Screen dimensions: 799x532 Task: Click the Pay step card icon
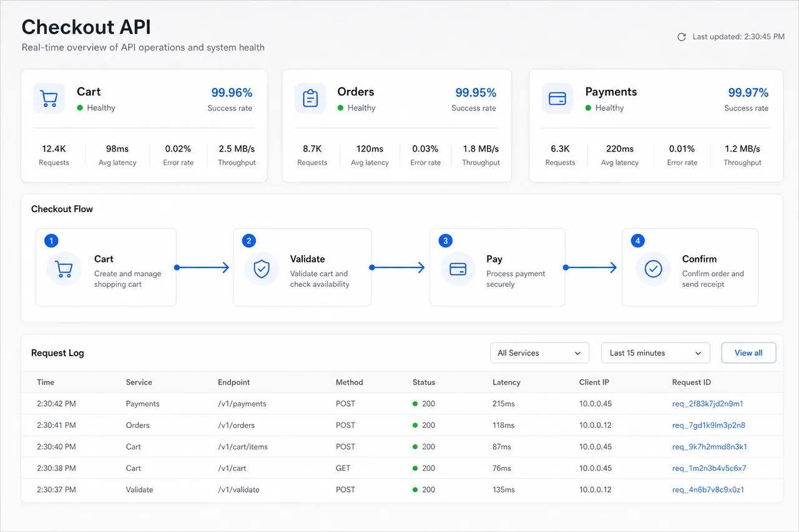pyautogui.click(x=458, y=269)
